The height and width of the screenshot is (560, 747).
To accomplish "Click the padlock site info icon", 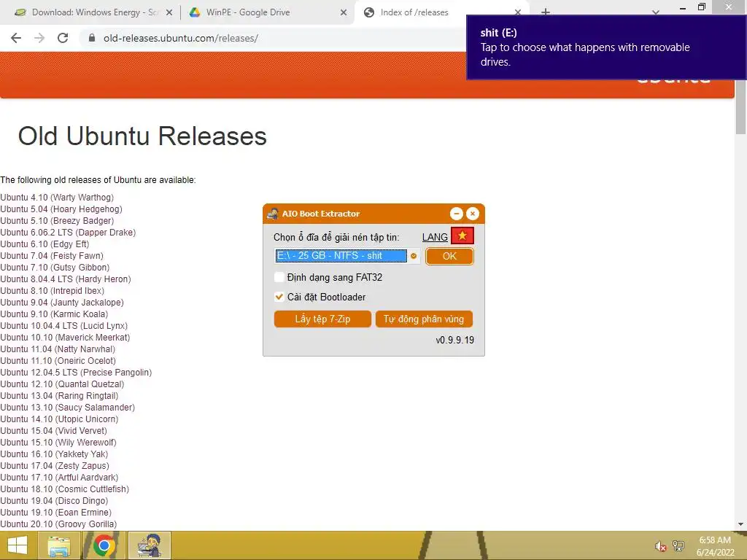I will [92, 38].
